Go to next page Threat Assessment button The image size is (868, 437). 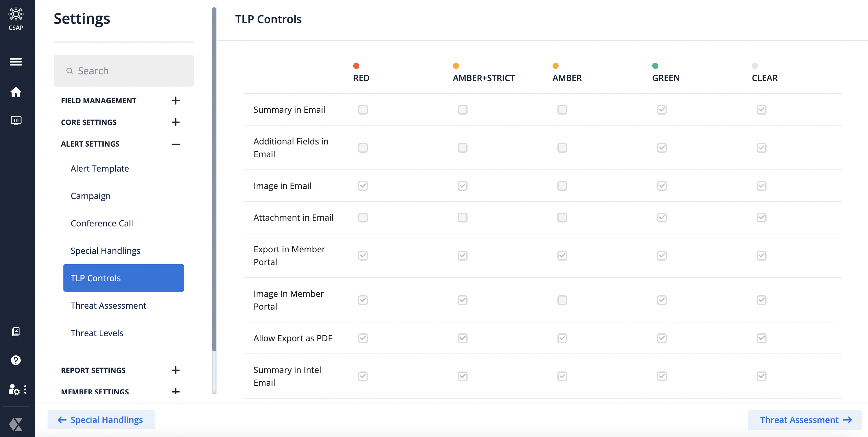(x=805, y=420)
